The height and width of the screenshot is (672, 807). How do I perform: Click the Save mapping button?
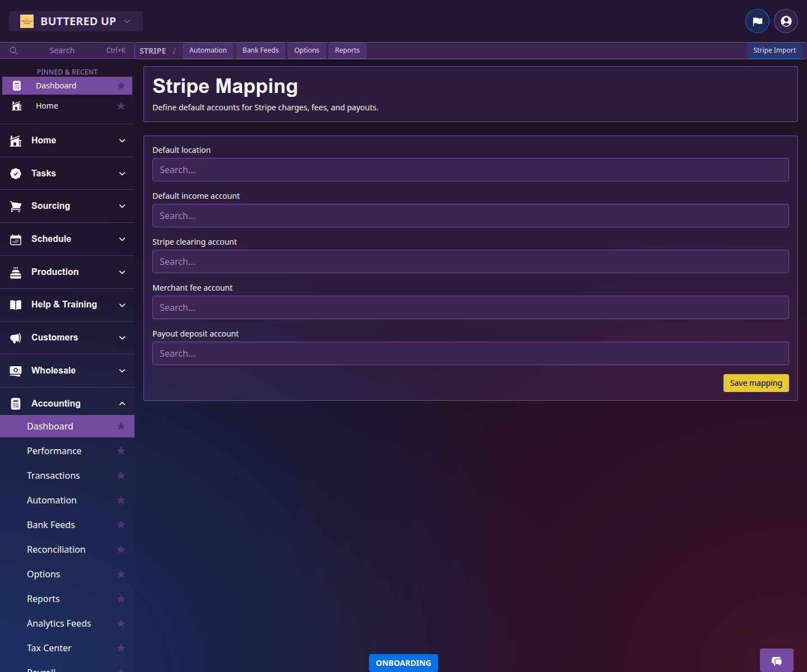tap(755, 383)
